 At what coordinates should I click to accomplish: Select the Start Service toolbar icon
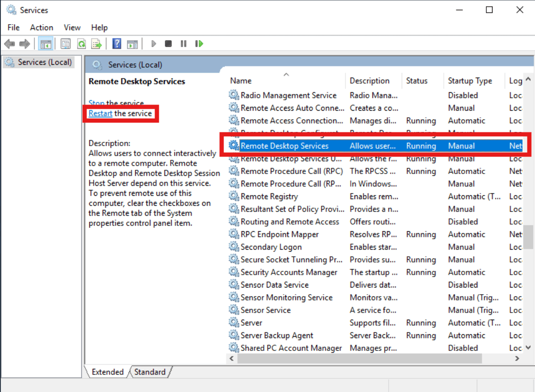coord(153,44)
